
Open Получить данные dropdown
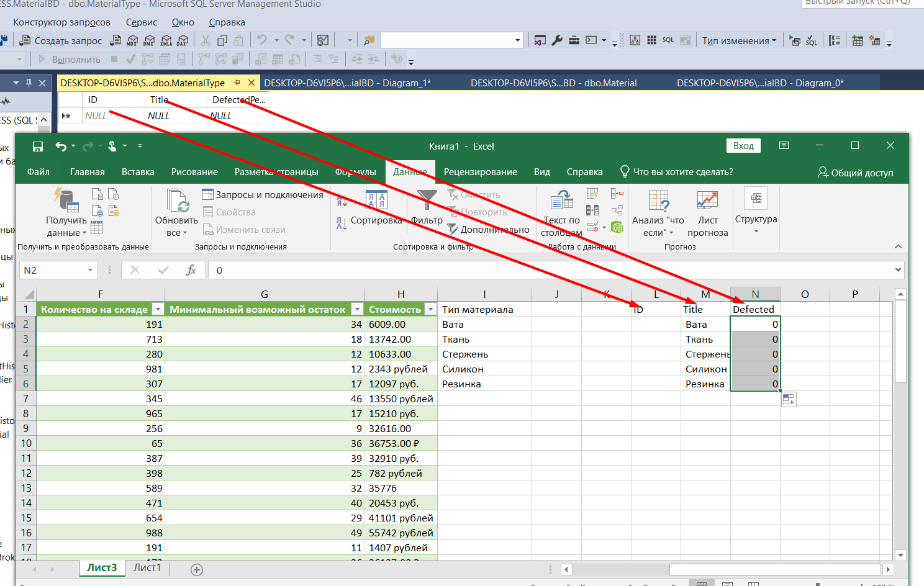[x=66, y=227]
